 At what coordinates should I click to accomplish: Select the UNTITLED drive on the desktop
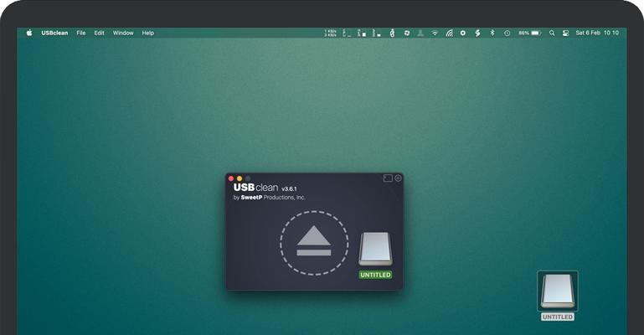(x=558, y=291)
